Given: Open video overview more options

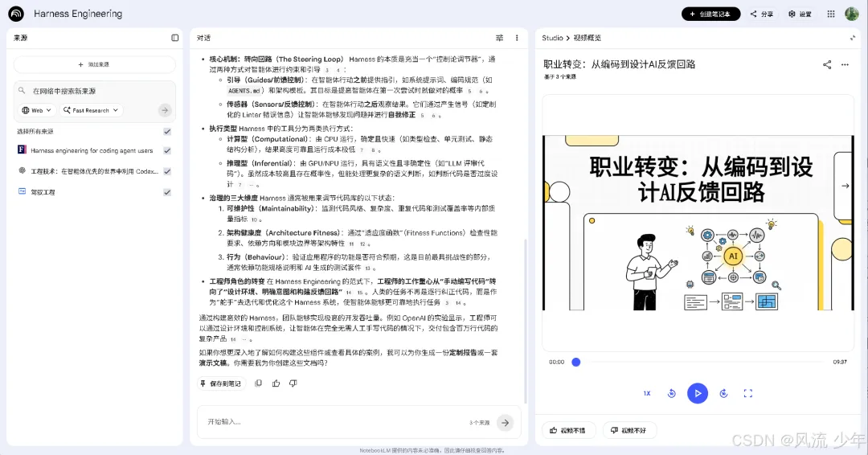Looking at the screenshot, I should point(845,65).
